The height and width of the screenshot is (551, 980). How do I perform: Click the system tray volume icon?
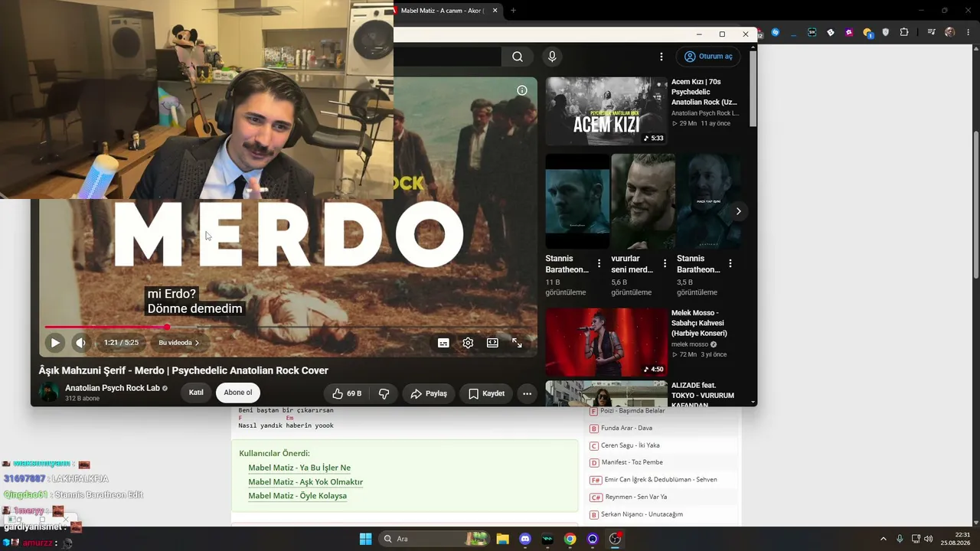pos(928,539)
